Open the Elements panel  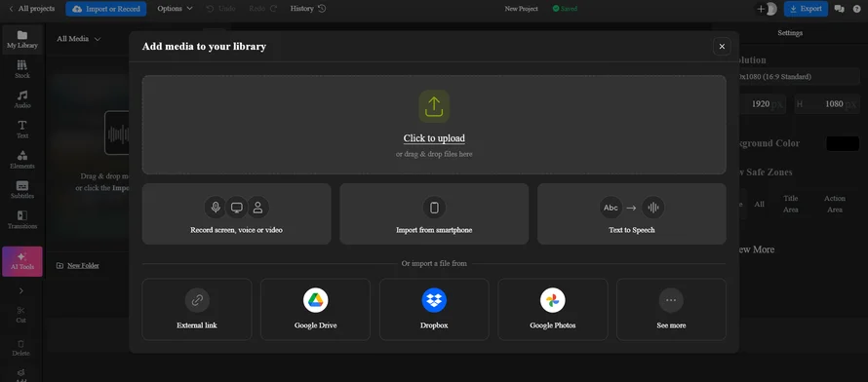22,160
